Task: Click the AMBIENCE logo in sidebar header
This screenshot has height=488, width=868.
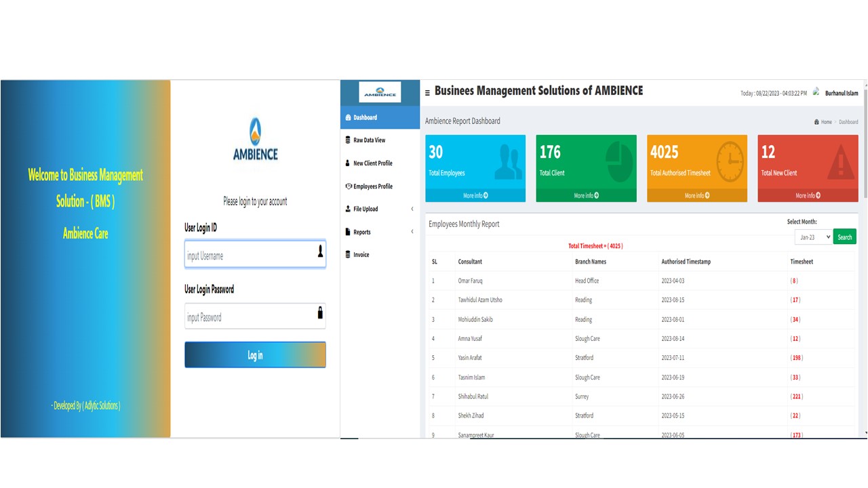Action: point(380,92)
